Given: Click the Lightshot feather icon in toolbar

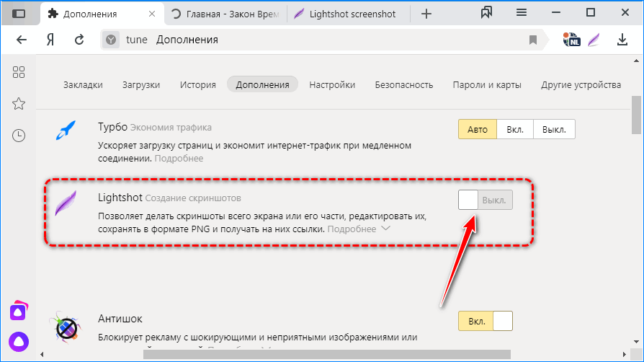Looking at the screenshot, I should (594, 40).
